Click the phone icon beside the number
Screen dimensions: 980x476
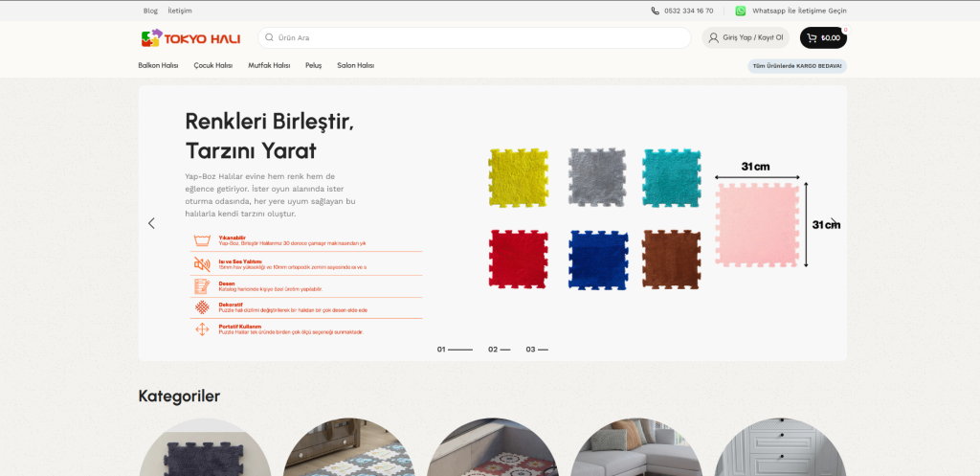coord(656,11)
